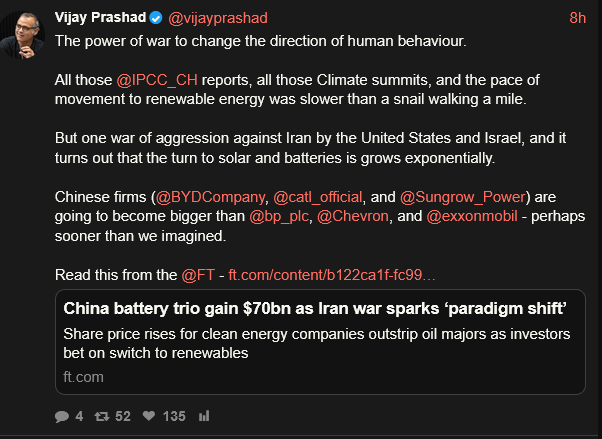Viewport: 602px width, 439px height.
Task: Click the reply speech bubble icon
Action: point(63,415)
